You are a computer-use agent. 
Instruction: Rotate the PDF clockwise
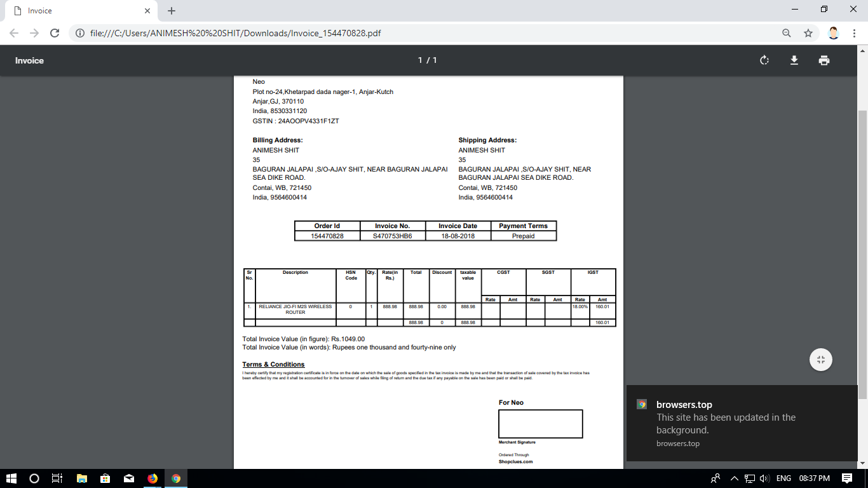point(764,60)
